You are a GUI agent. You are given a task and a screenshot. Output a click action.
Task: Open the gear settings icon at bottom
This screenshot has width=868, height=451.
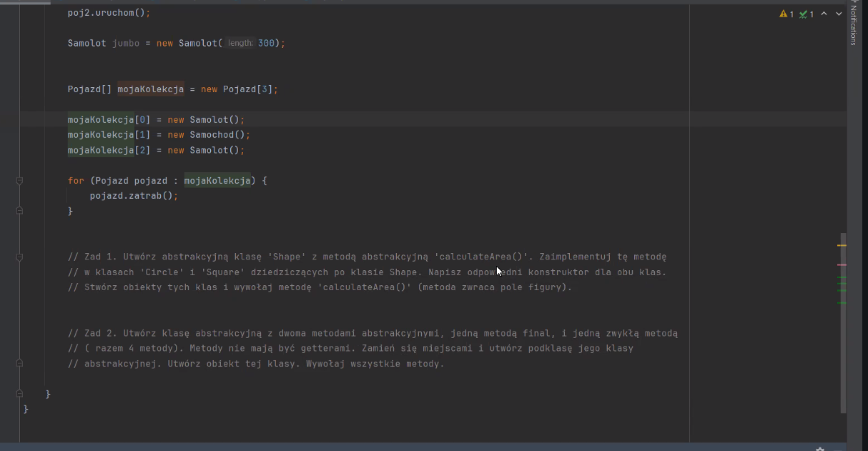(820, 449)
